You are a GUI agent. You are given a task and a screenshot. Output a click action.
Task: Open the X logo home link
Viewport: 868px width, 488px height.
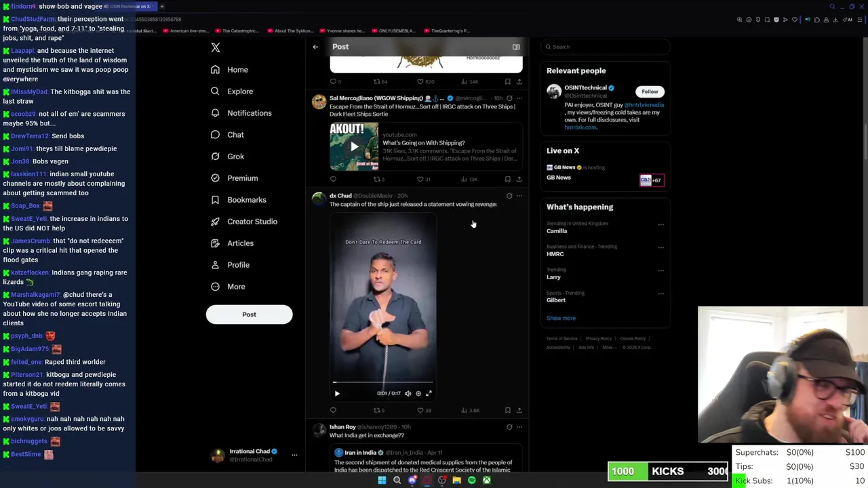[216, 47]
